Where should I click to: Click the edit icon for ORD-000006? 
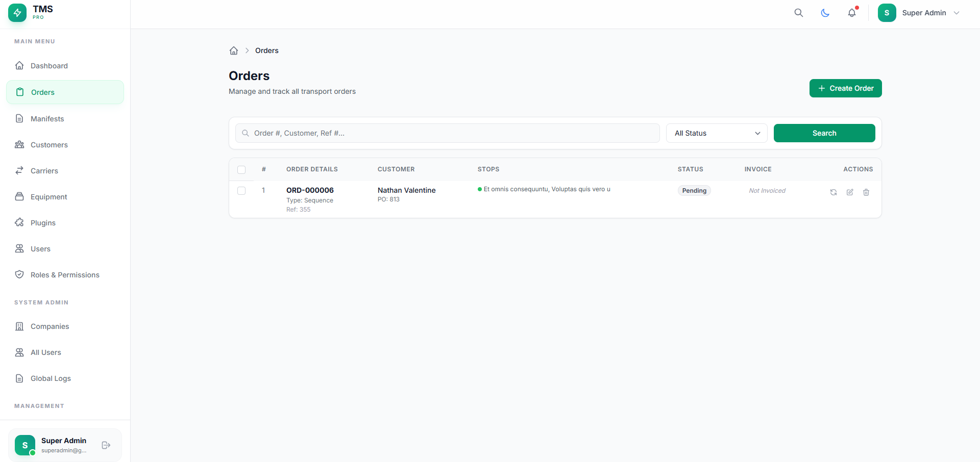coord(850,192)
